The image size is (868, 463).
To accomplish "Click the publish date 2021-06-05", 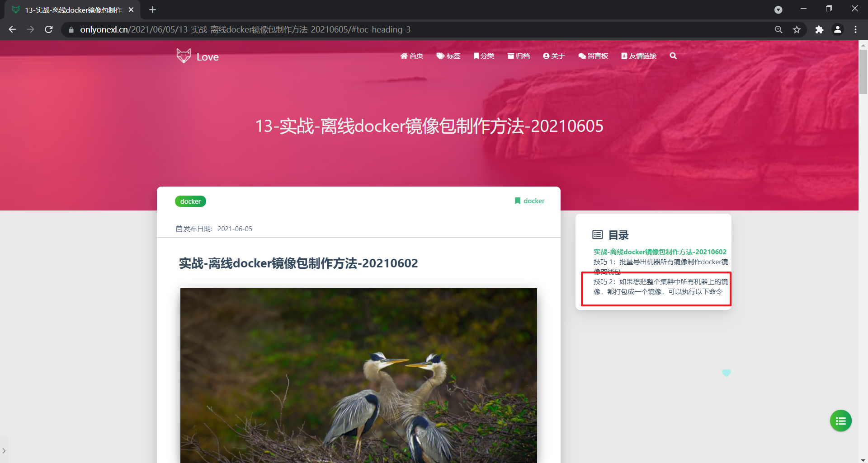I will click(x=235, y=229).
